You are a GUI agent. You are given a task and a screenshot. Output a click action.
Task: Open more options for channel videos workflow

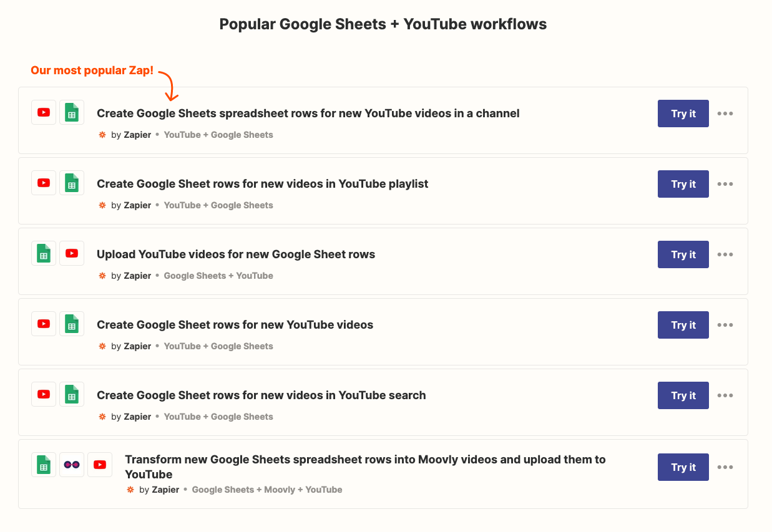[x=725, y=114]
